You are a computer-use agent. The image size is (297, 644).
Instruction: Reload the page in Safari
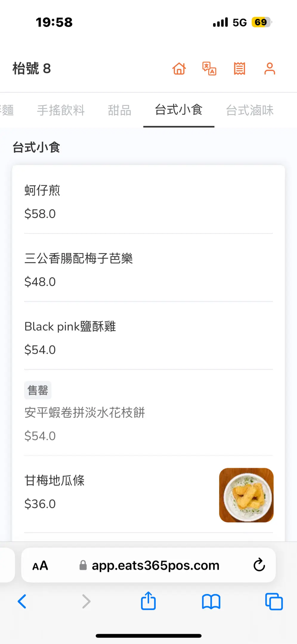(259, 565)
